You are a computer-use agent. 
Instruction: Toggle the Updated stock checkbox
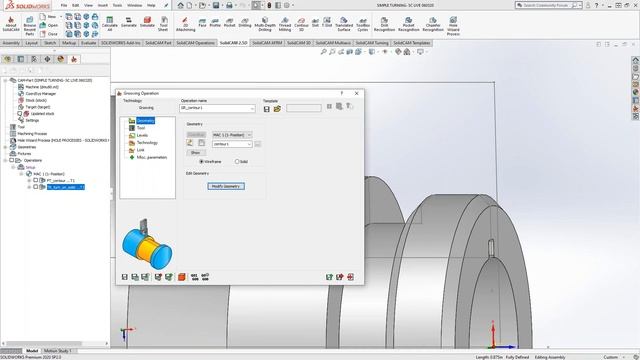[x=19, y=113]
